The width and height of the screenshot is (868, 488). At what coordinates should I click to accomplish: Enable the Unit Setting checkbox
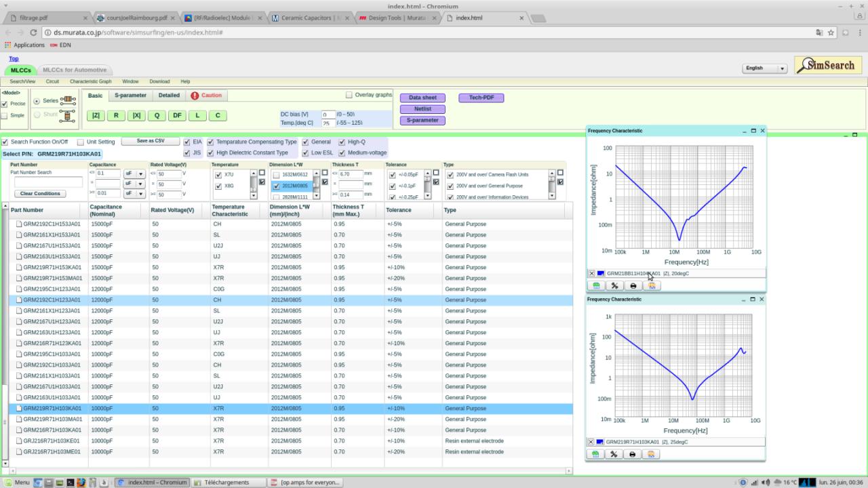(x=81, y=142)
